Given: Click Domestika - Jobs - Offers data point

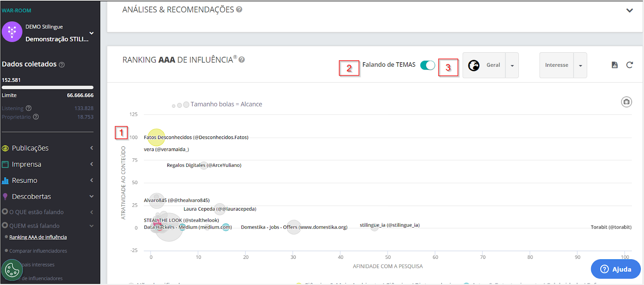Looking at the screenshot, I should pyautogui.click(x=293, y=227).
